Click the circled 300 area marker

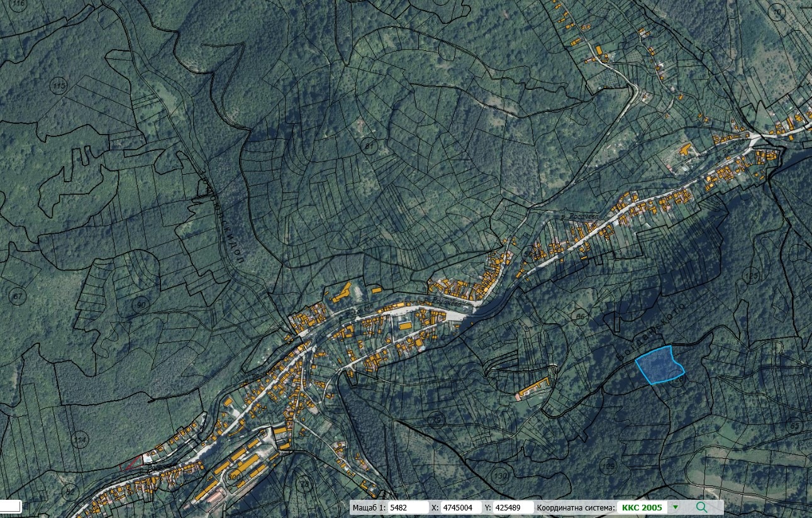pos(234,477)
